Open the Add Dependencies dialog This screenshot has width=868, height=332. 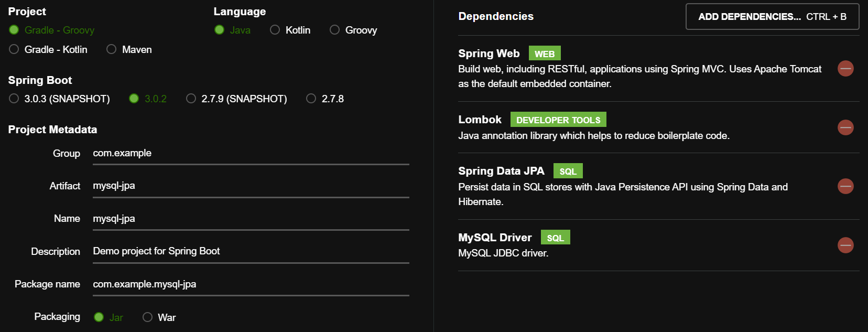point(773,17)
